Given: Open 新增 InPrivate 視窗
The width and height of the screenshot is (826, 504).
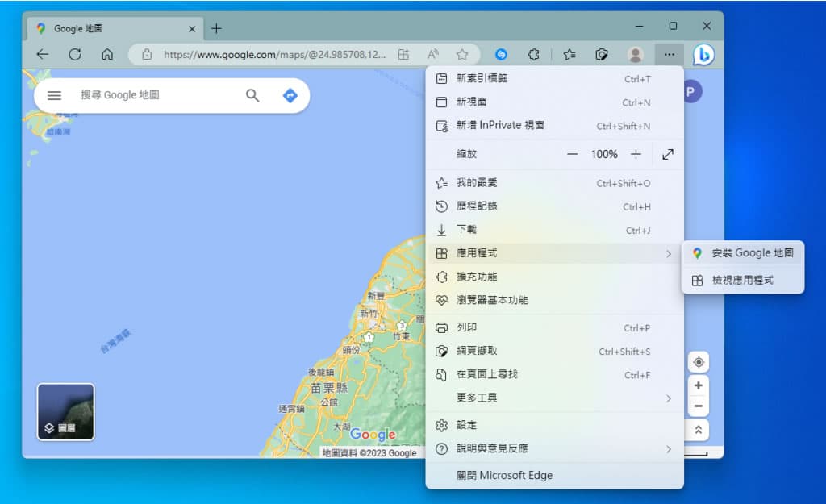Looking at the screenshot, I should (555, 125).
